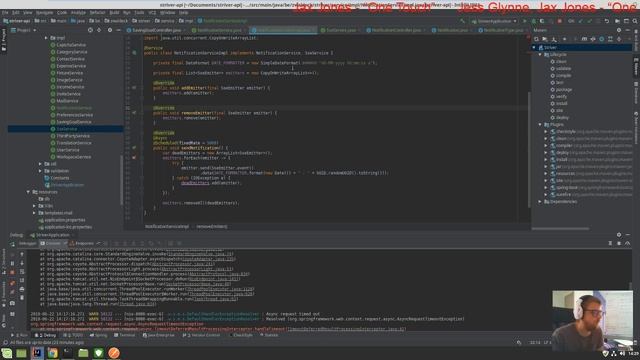Open the Build menu

coord(113,13)
